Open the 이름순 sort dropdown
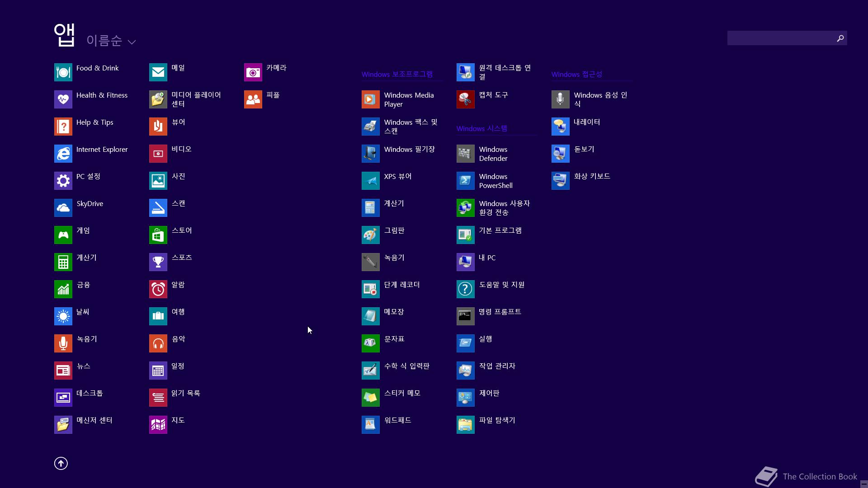This screenshot has width=868, height=488. pos(111,41)
